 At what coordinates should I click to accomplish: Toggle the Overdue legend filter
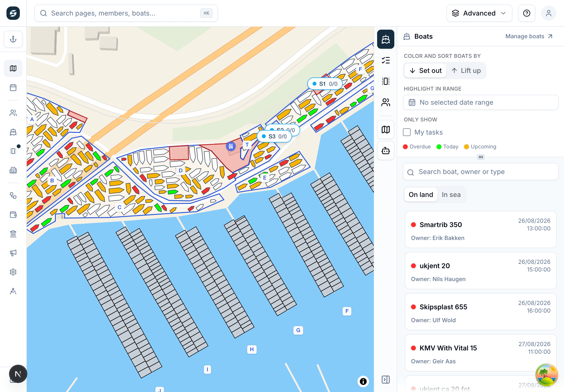coord(417,147)
